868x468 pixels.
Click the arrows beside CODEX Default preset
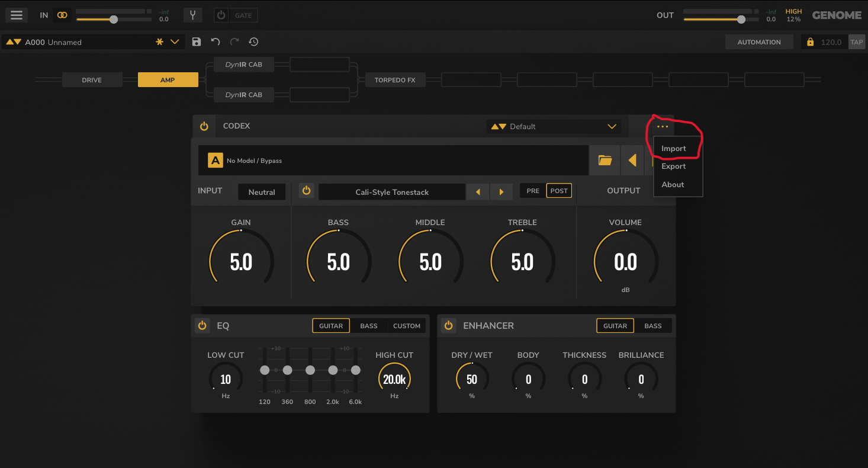click(x=499, y=126)
